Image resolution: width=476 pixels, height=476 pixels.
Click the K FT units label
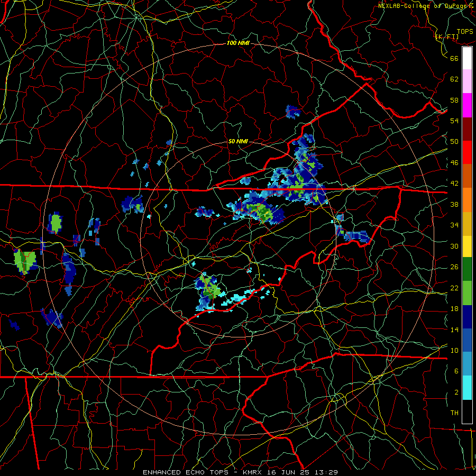[447, 37]
